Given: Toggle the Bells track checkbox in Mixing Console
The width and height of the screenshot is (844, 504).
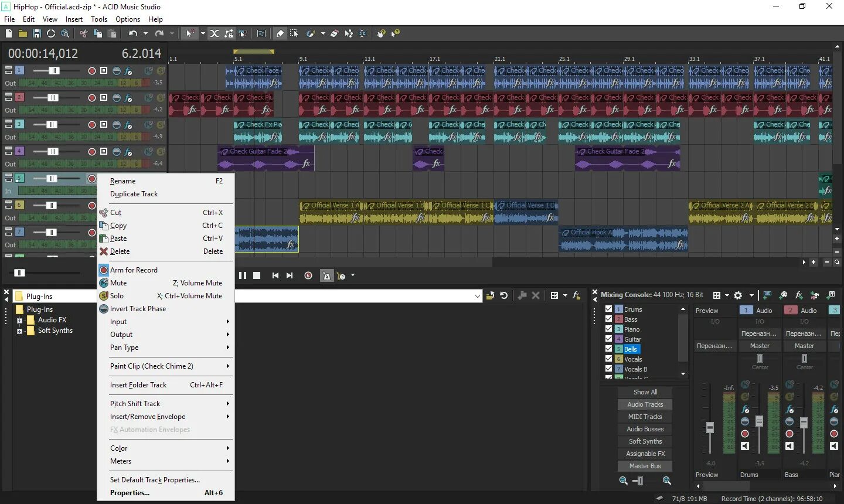Looking at the screenshot, I should coord(608,349).
